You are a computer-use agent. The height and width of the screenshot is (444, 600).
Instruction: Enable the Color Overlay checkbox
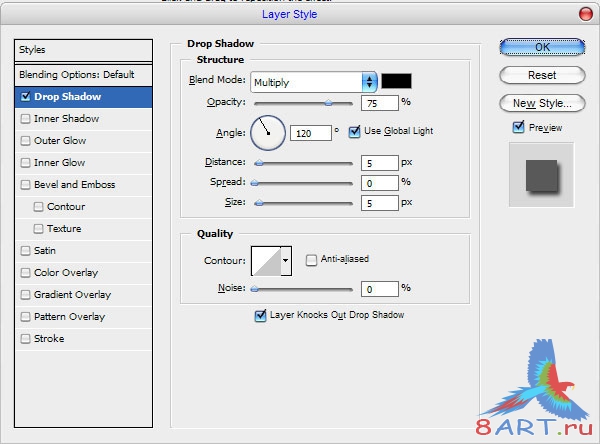pos(26,273)
